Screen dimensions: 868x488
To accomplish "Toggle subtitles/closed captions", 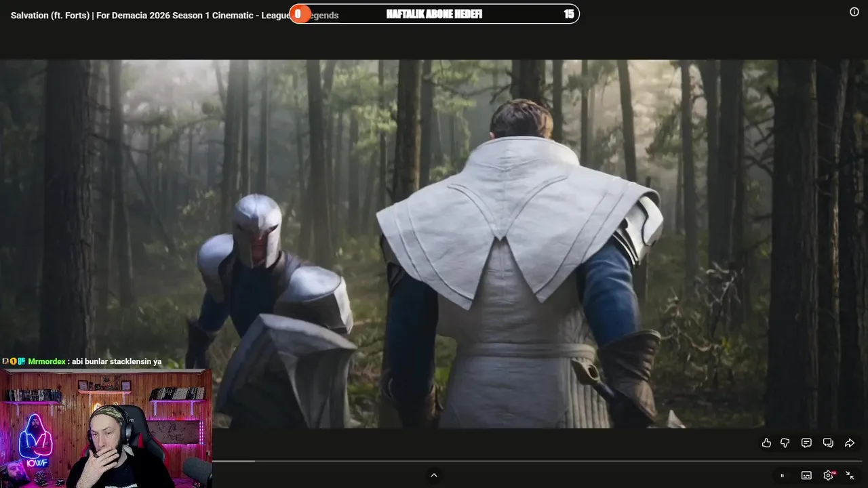I will pos(806,476).
